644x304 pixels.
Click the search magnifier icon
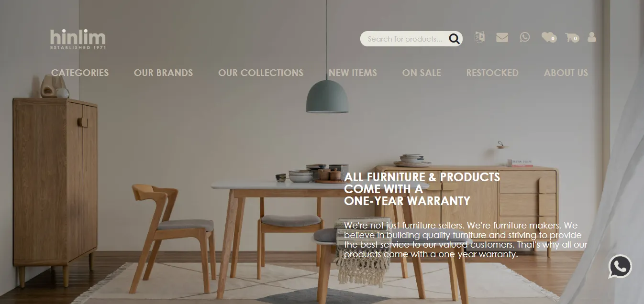tap(454, 39)
